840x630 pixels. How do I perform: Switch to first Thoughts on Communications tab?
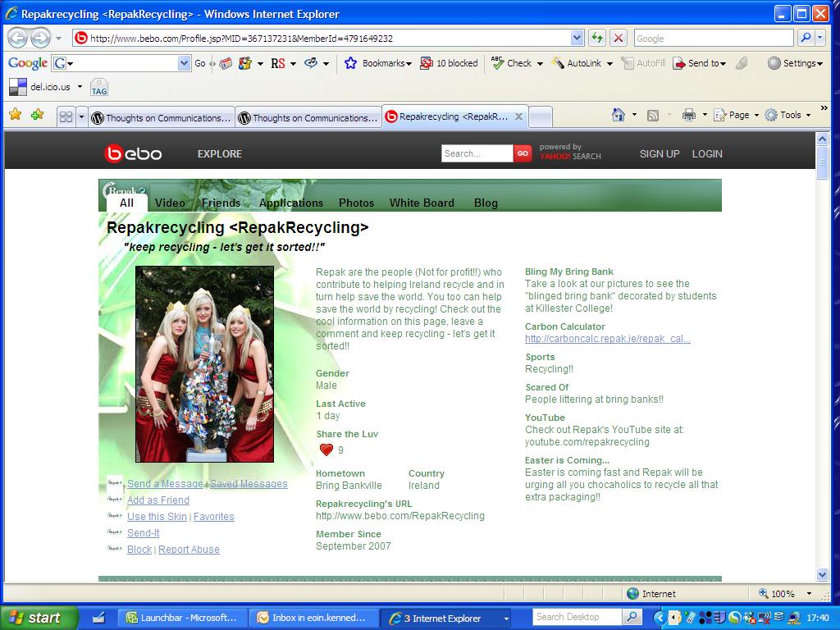(x=162, y=118)
